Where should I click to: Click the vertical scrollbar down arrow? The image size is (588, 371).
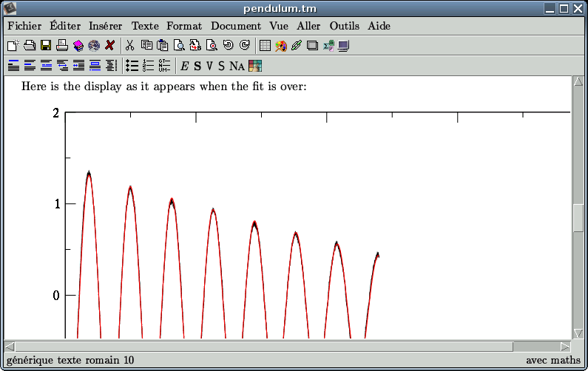pos(578,333)
